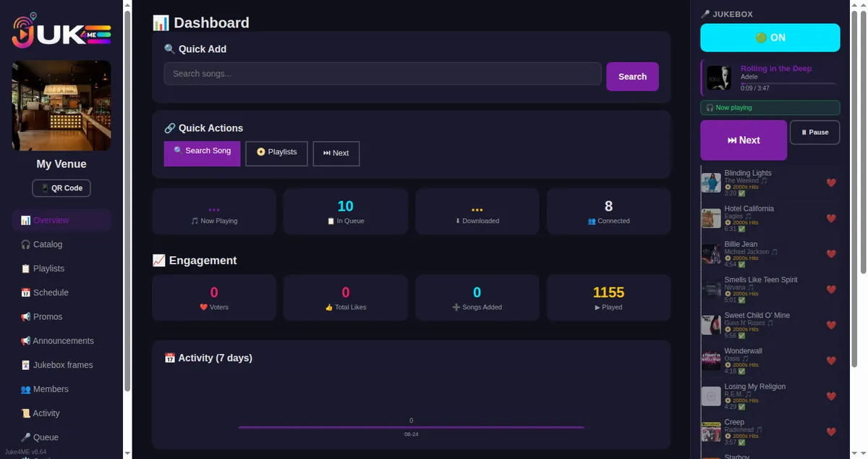Image resolution: width=868 pixels, height=459 pixels.
Task: Open Creep album cover thumbnail
Action: tap(711, 431)
